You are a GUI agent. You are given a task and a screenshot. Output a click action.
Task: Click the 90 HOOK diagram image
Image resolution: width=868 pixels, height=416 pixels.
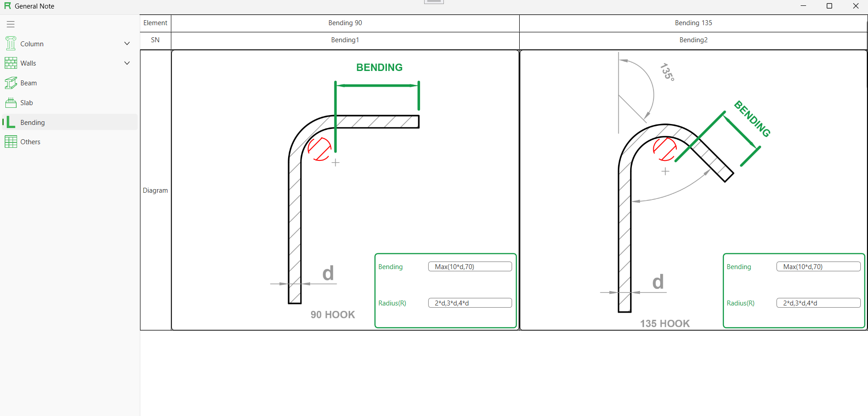point(314,189)
